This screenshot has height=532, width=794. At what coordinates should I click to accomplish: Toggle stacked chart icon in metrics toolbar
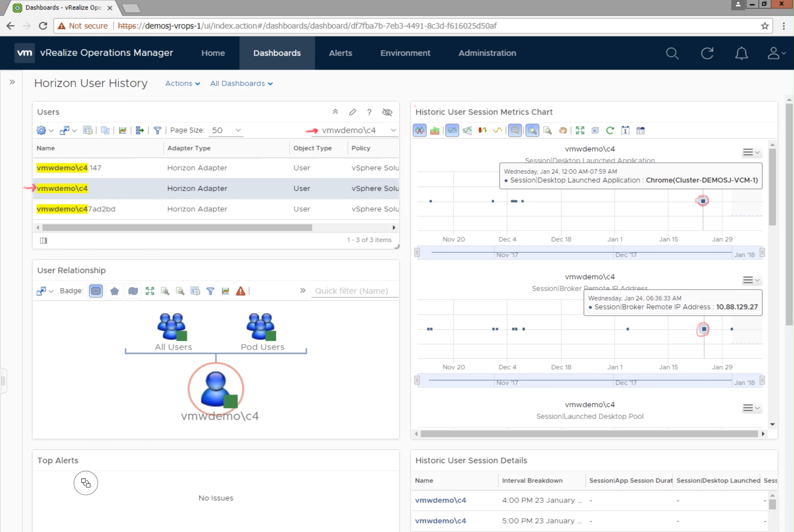coord(435,131)
